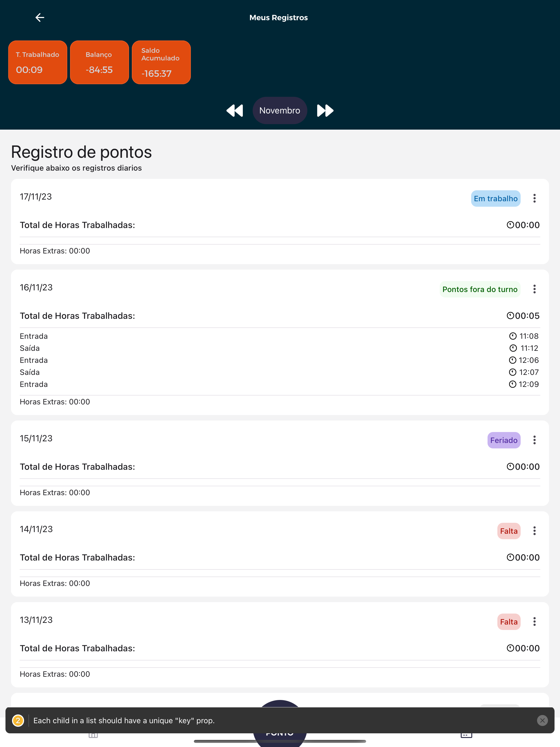Viewport: 560px width, 747px height.
Task: Click the clock icon beside 11:12 exit
Action: (513, 348)
